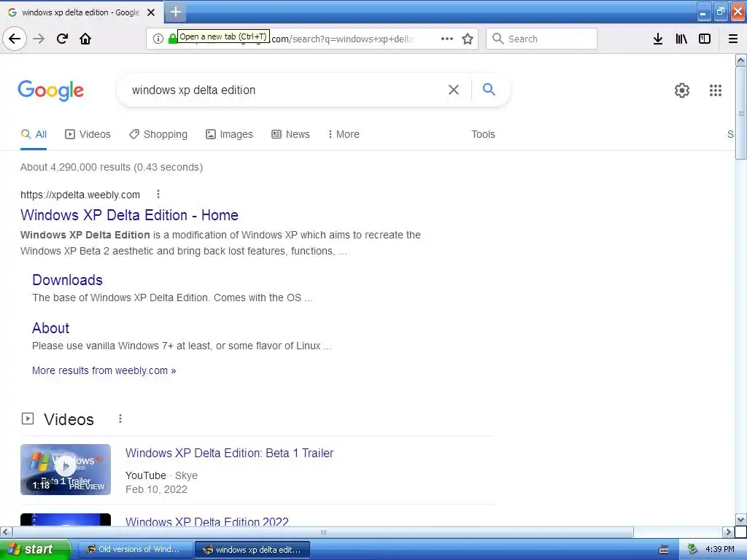Select windows xp delta edit... taskbar button
Viewport: 747px width, 560px height.
(x=252, y=550)
